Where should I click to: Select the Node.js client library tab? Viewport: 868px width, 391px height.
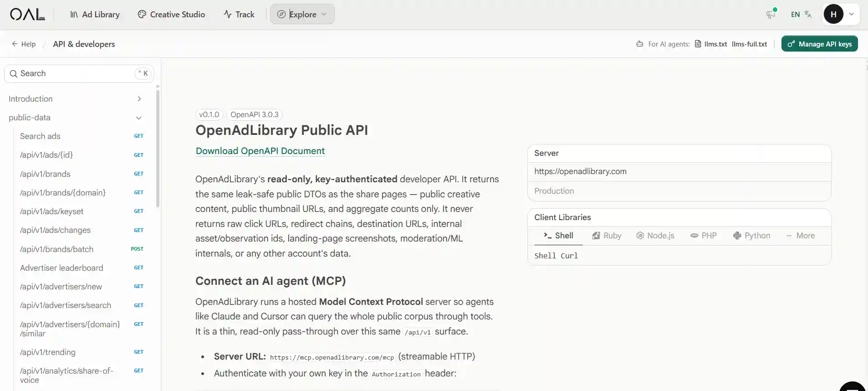tap(655, 236)
